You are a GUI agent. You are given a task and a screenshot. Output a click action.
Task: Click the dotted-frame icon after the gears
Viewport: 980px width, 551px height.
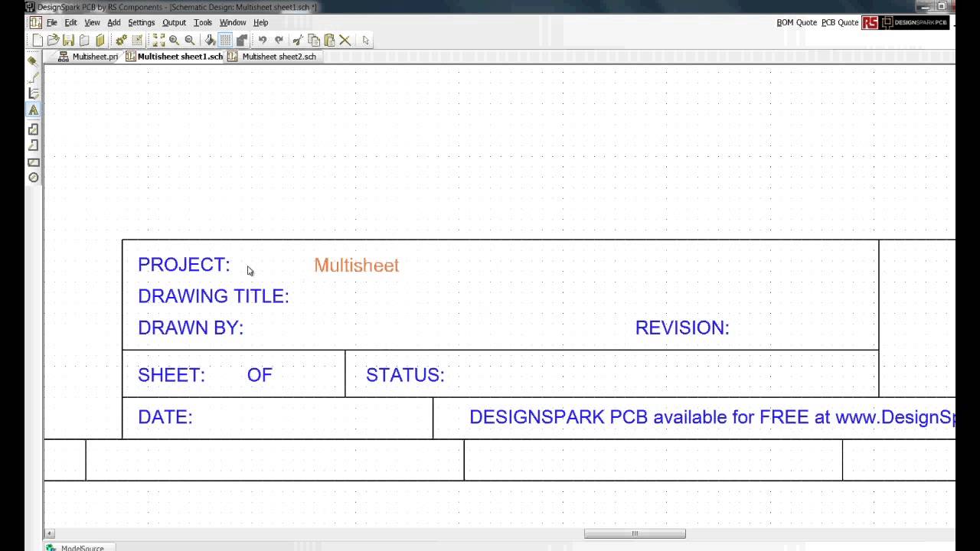click(x=138, y=41)
